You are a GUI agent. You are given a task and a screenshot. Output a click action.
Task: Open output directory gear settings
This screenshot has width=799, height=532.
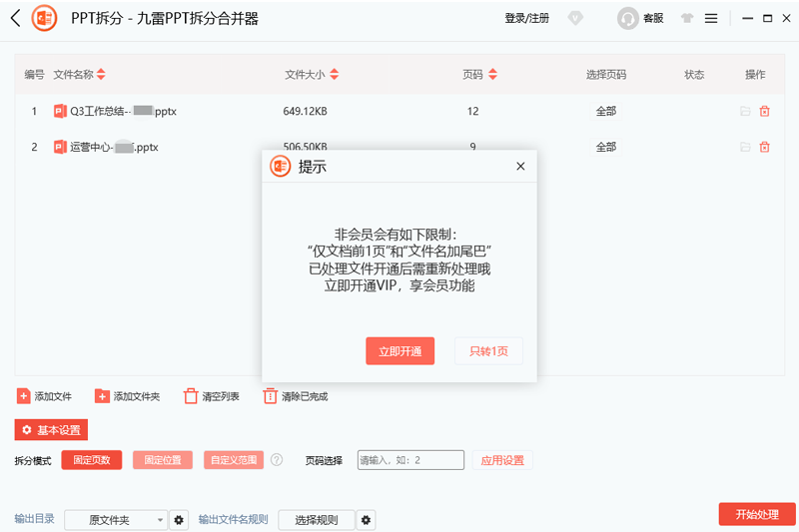coord(179,520)
